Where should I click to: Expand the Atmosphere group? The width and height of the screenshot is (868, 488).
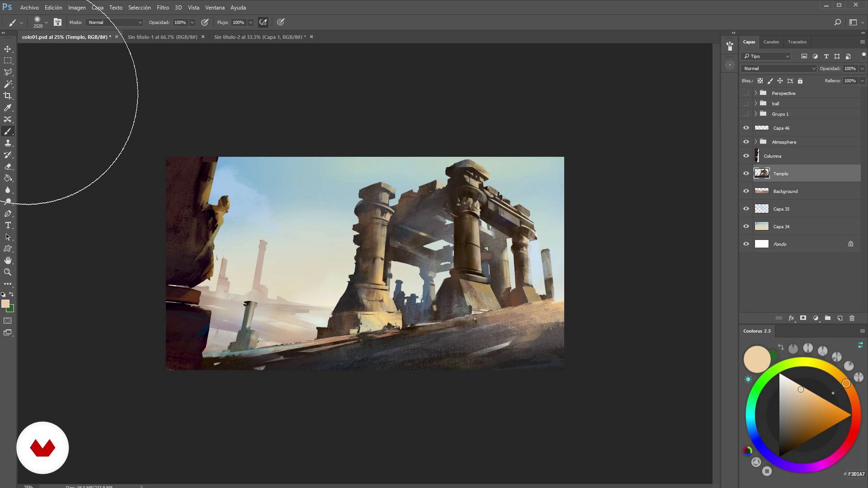click(x=755, y=142)
